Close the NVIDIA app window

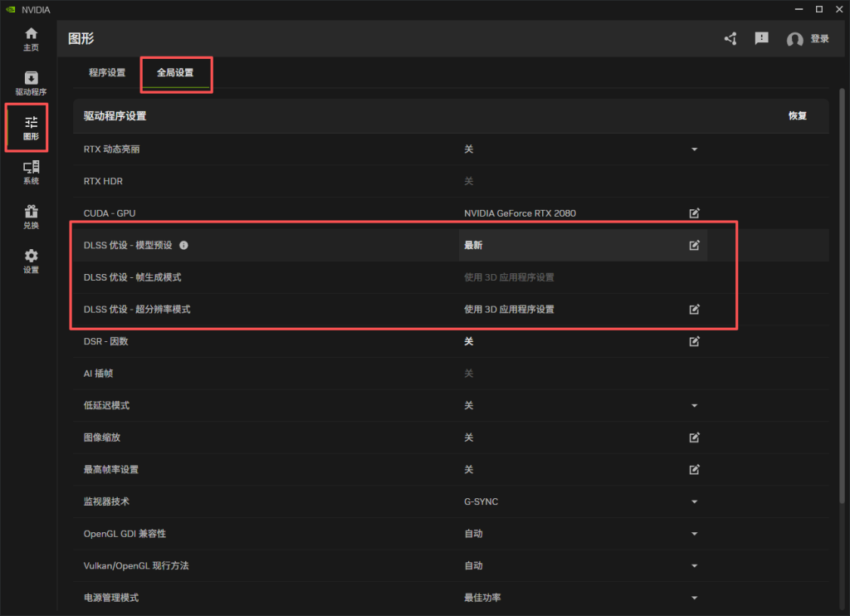coord(839,9)
